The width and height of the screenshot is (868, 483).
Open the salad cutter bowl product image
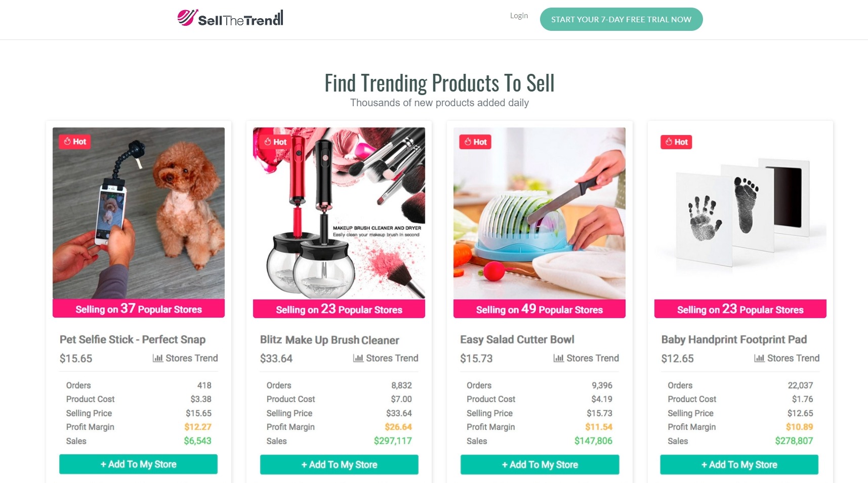(540, 213)
